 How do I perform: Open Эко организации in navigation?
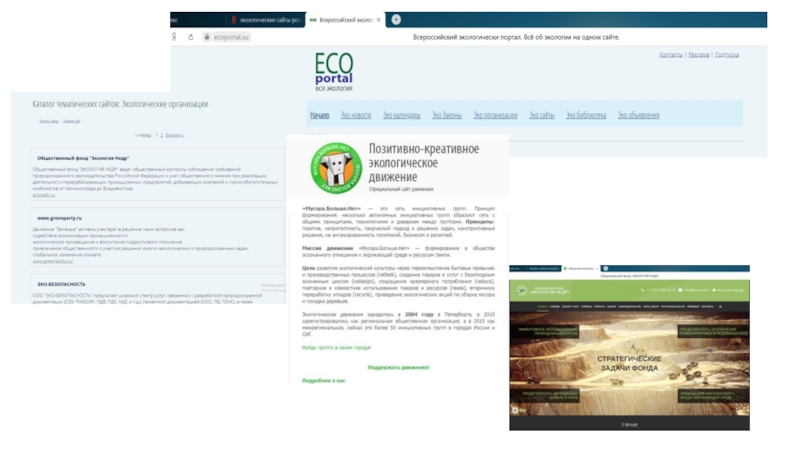pyautogui.click(x=495, y=115)
